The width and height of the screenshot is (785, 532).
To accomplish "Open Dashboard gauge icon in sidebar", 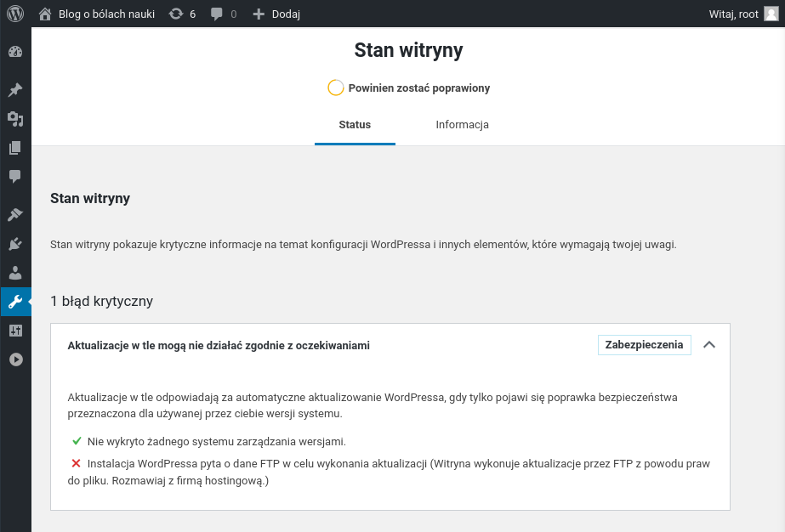I will [x=15, y=52].
